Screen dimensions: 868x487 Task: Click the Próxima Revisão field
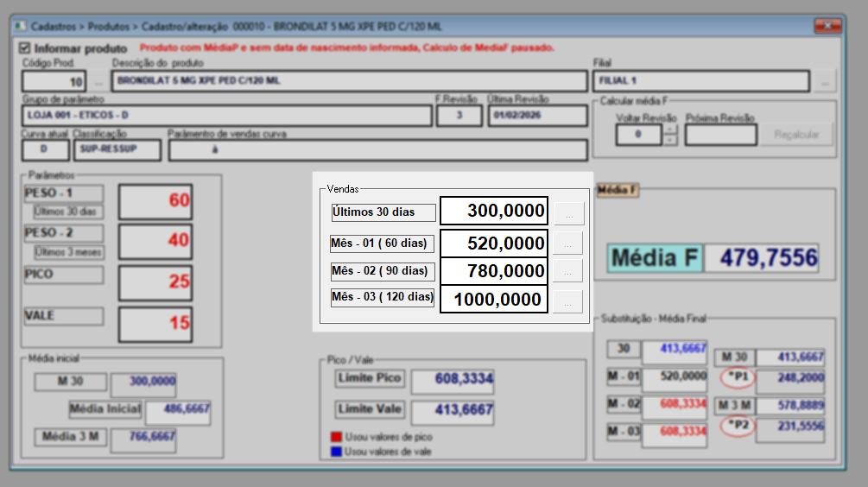point(720,135)
